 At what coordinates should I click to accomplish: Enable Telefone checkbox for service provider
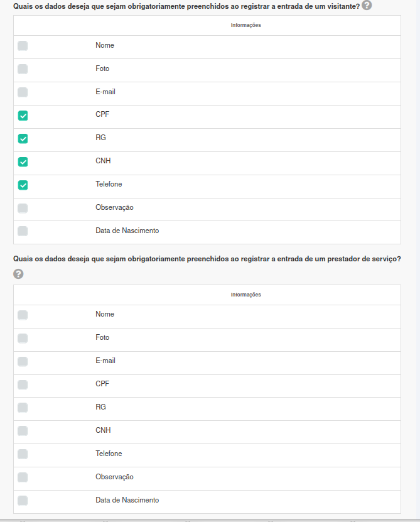23,454
